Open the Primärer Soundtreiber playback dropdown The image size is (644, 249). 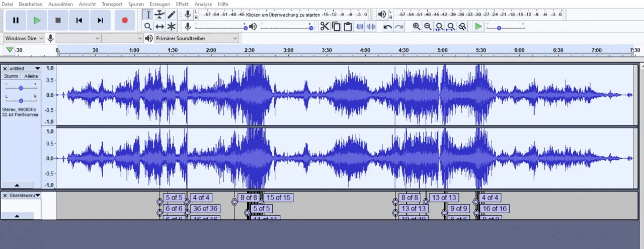[196, 38]
